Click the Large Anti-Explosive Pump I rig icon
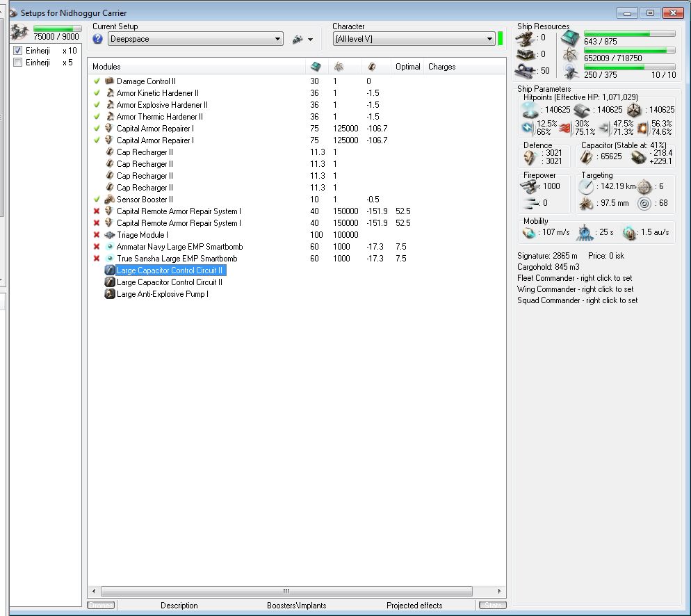 109,294
